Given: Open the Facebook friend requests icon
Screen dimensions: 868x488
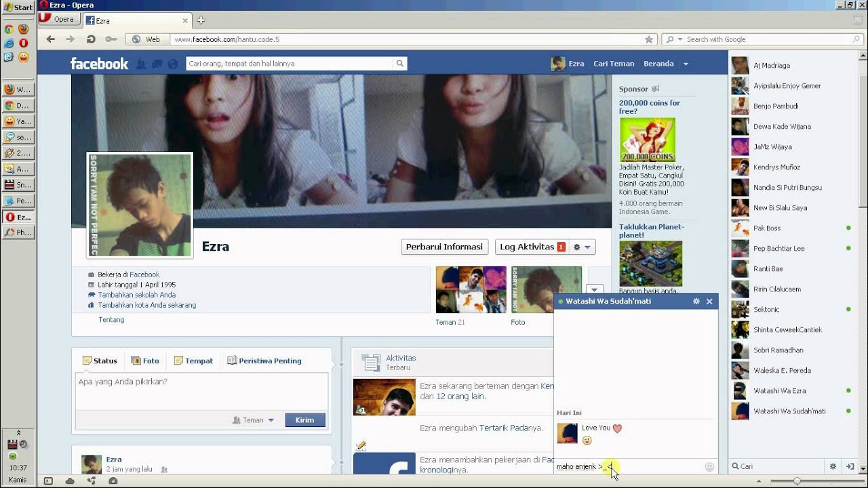Looking at the screenshot, I should coord(141,64).
